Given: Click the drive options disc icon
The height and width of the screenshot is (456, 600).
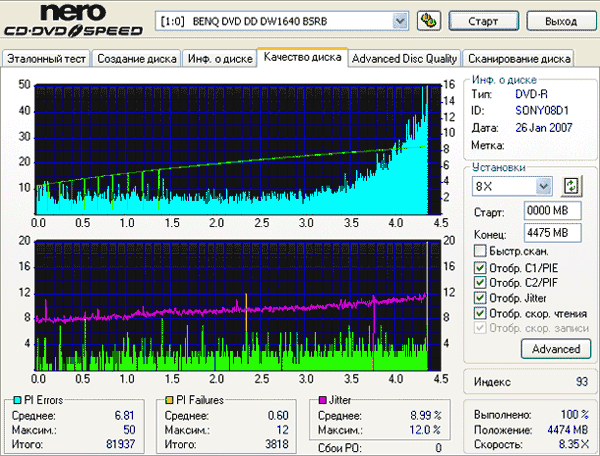Looking at the screenshot, I should coord(428,20).
